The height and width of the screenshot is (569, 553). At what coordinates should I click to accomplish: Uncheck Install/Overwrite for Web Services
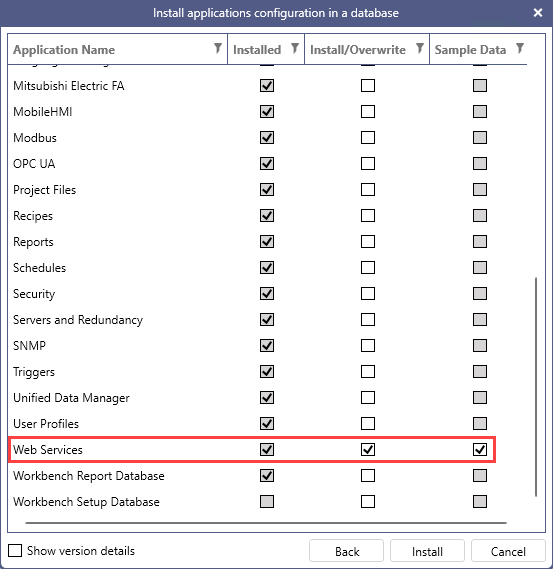coord(368,450)
